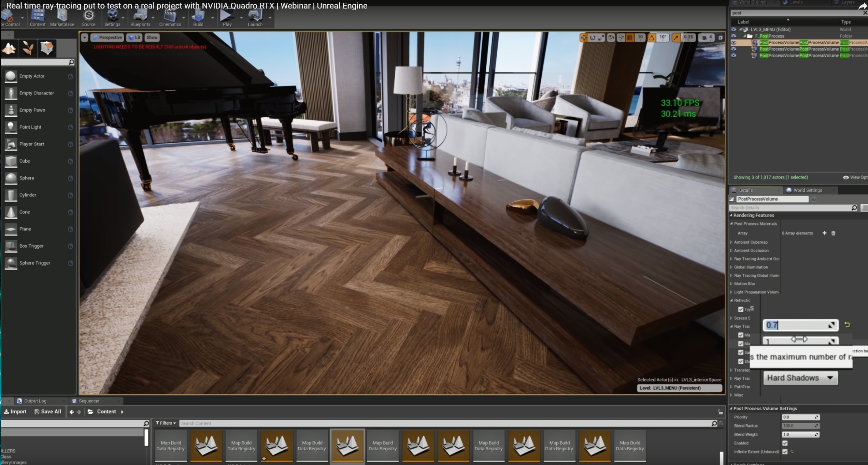The height and width of the screenshot is (465, 868).
Task: Open the Marketplace icon
Action: point(62,17)
